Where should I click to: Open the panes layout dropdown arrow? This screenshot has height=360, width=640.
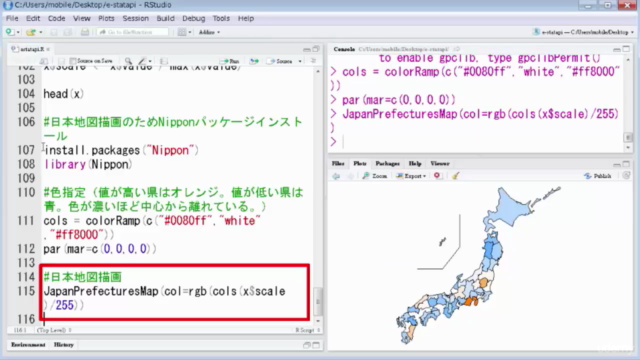click(x=190, y=32)
